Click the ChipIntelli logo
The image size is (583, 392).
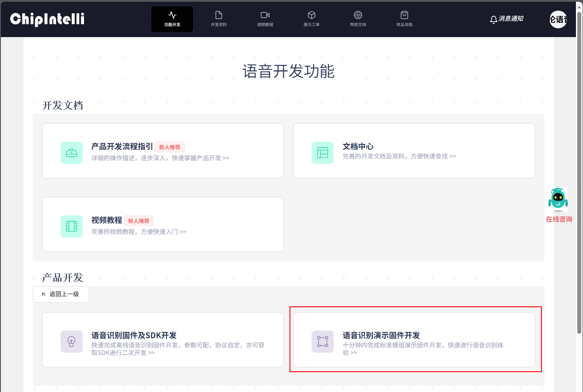47,19
